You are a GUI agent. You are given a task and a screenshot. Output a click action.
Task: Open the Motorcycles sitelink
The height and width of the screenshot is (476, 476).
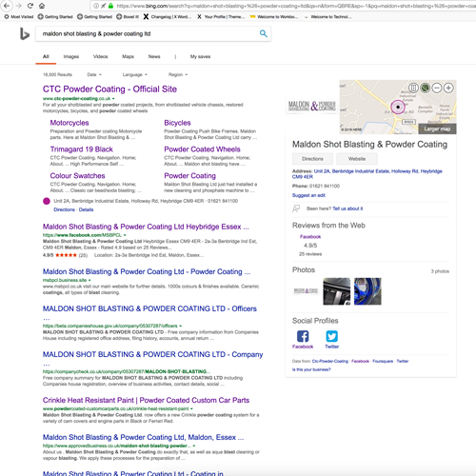tap(69, 123)
